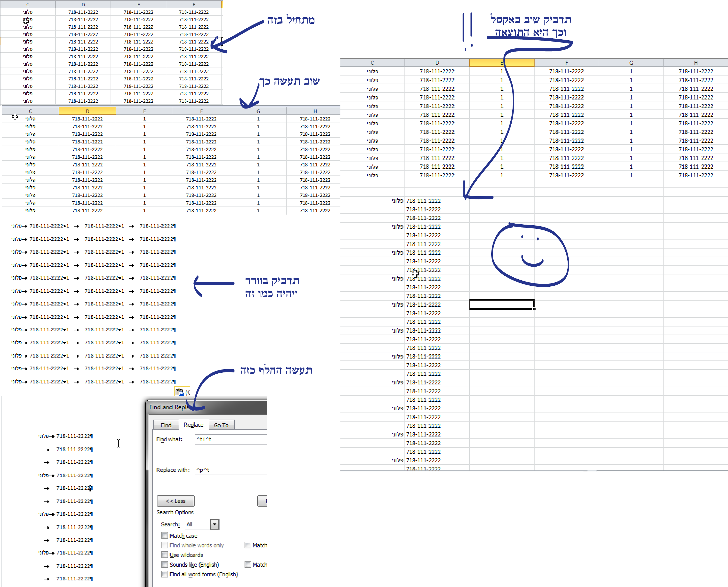Screen dimensions: 728x587
Task: Enable the Match case checkbox
Action: pyautogui.click(x=165, y=535)
